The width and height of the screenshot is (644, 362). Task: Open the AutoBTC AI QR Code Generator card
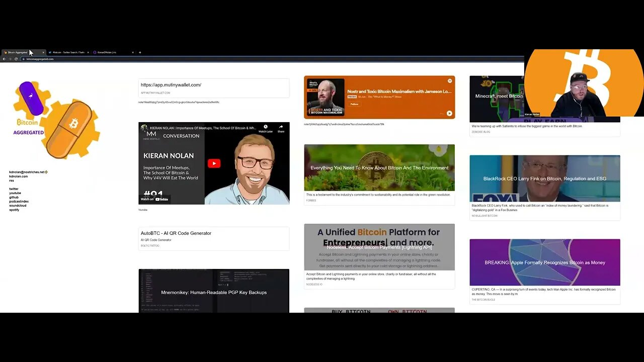tap(214, 239)
